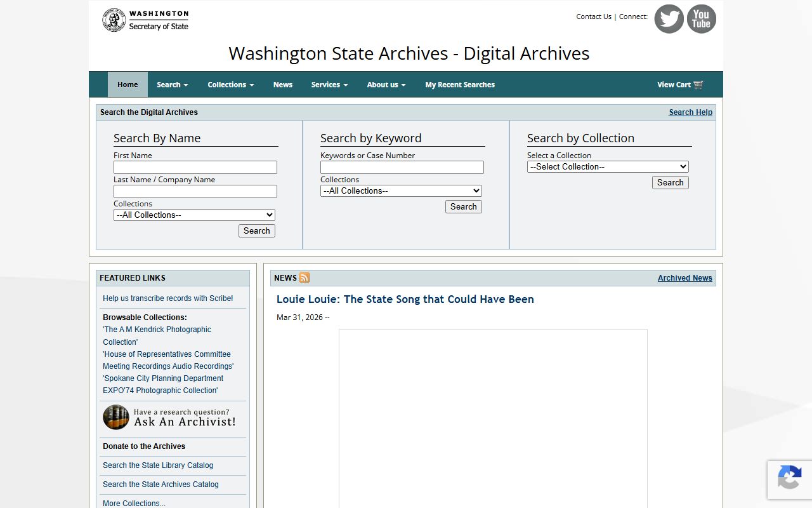Go to the Home tab
Image resolution: width=812 pixels, height=508 pixels.
[128, 84]
